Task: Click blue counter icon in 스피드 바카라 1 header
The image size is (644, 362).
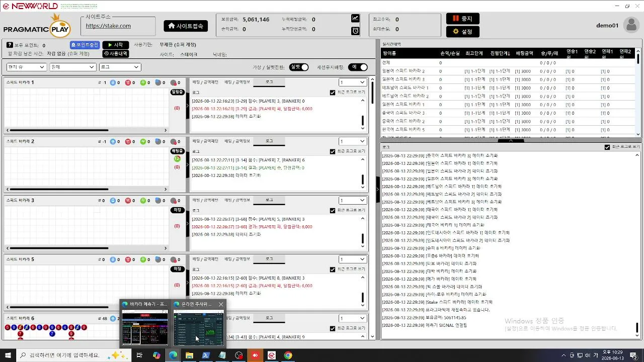Action: (x=113, y=82)
